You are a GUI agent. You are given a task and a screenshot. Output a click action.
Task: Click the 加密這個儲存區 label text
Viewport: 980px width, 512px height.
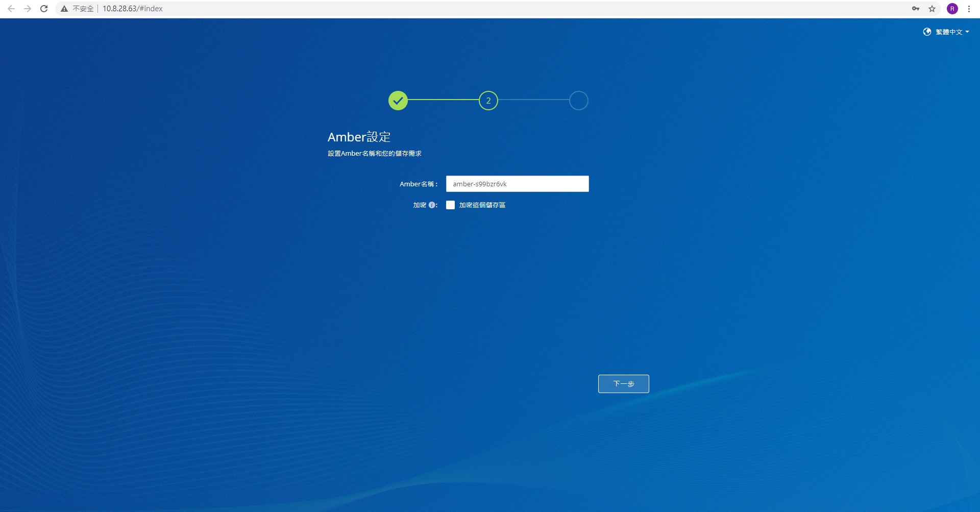tap(482, 205)
